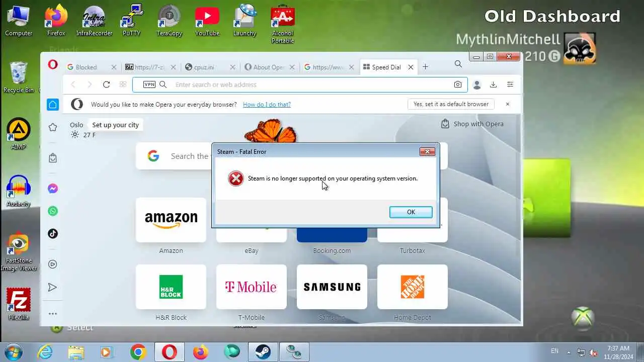Screen dimensions: 644x362
Task: Open the Opera downloads icon
Action: coord(493,84)
